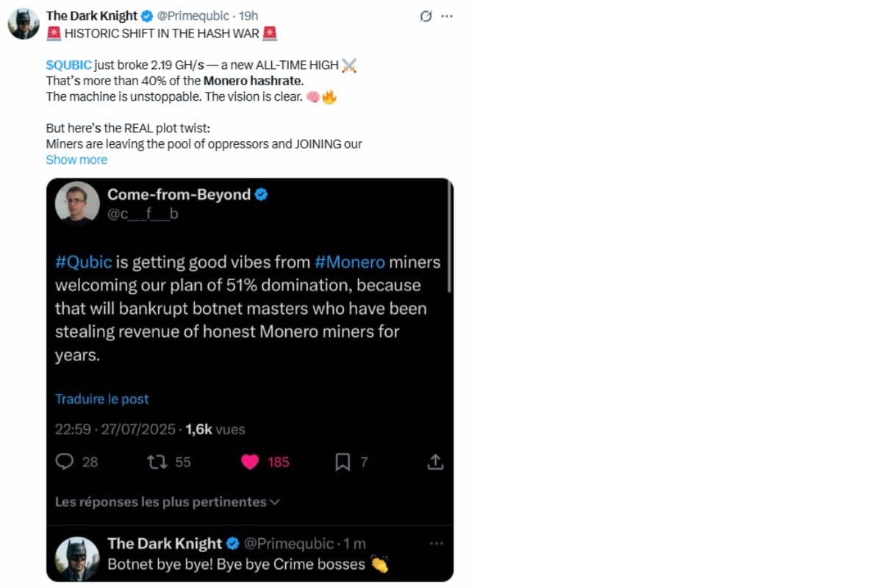
Task: Open the #Monero hashtag link
Action: [350, 262]
